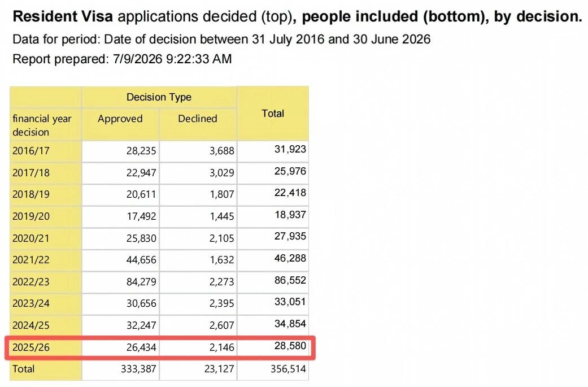
Task: Select the financial year decision header
Action: tap(42, 125)
